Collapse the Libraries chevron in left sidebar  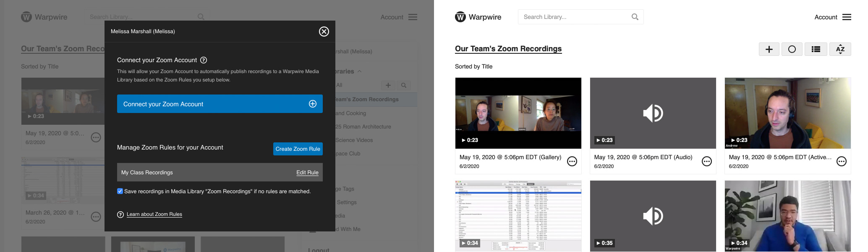click(360, 71)
